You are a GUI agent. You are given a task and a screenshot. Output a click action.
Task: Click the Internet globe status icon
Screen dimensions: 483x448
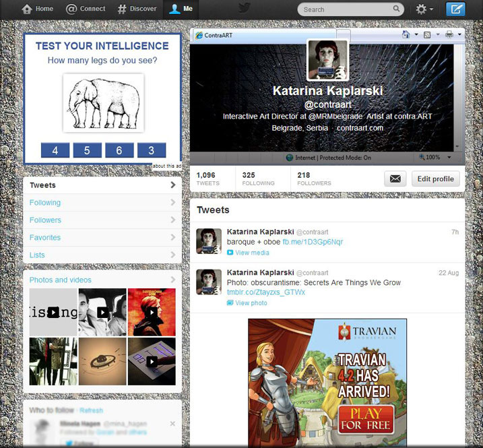pos(289,158)
